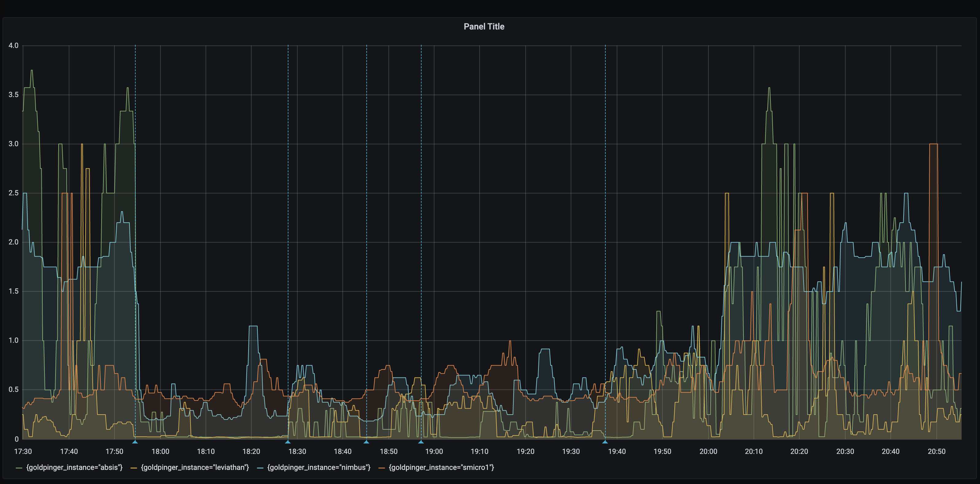Open color picker for absis green swatch
Image resolution: width=980 pixels, height=484 pixels.
(19, 468)
